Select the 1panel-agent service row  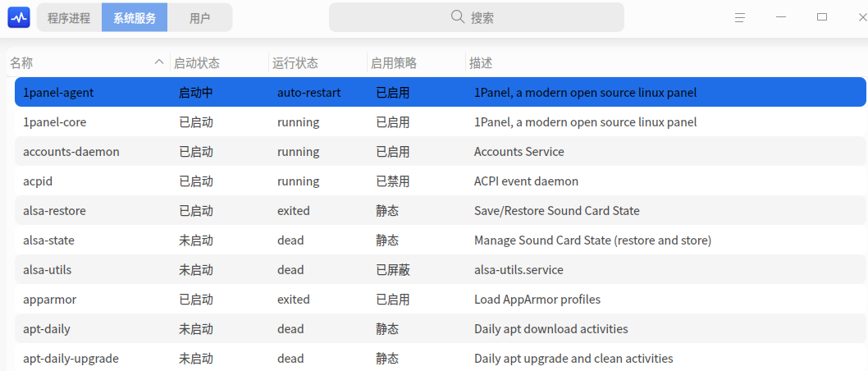click(x=440, y=92)
